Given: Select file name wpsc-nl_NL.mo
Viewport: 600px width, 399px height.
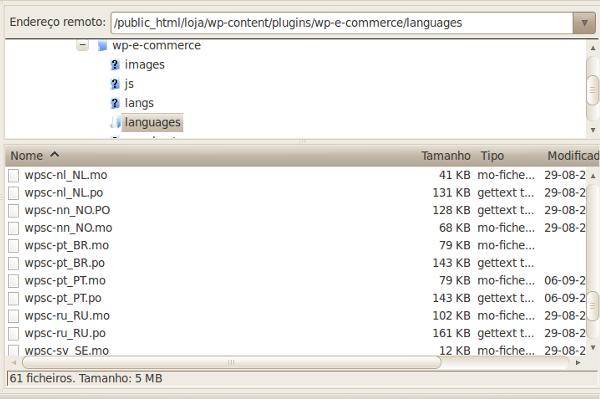Looking at the screenshot, I should (66, 175).
